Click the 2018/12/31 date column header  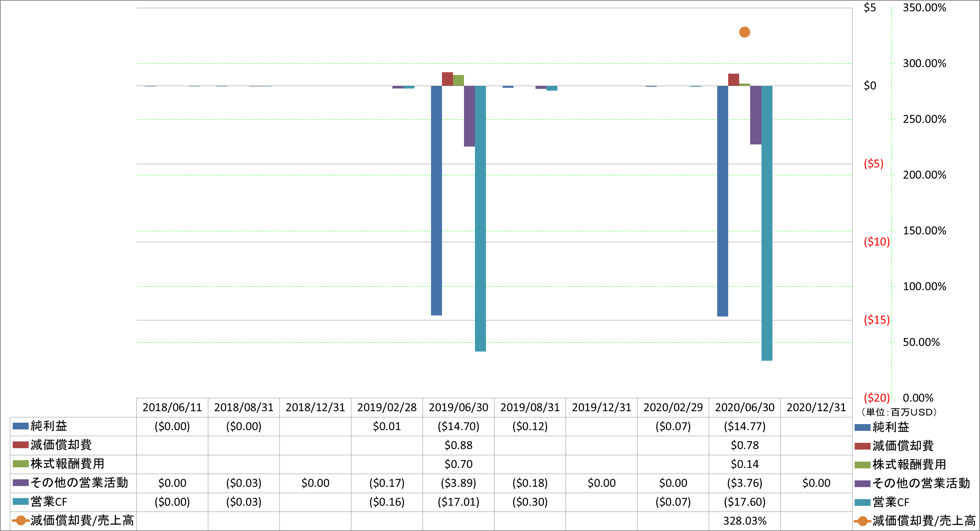(315, 407)
